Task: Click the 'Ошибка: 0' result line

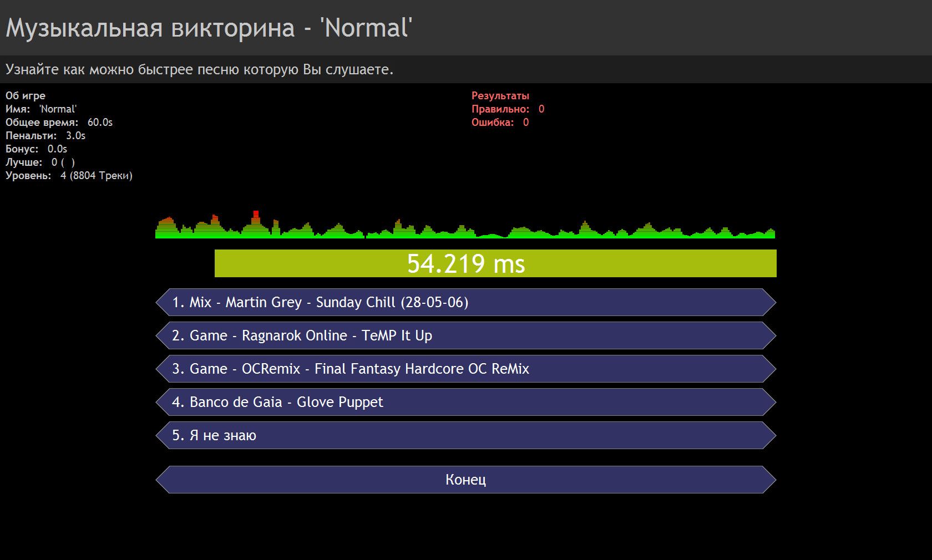Action: point(500,123)
